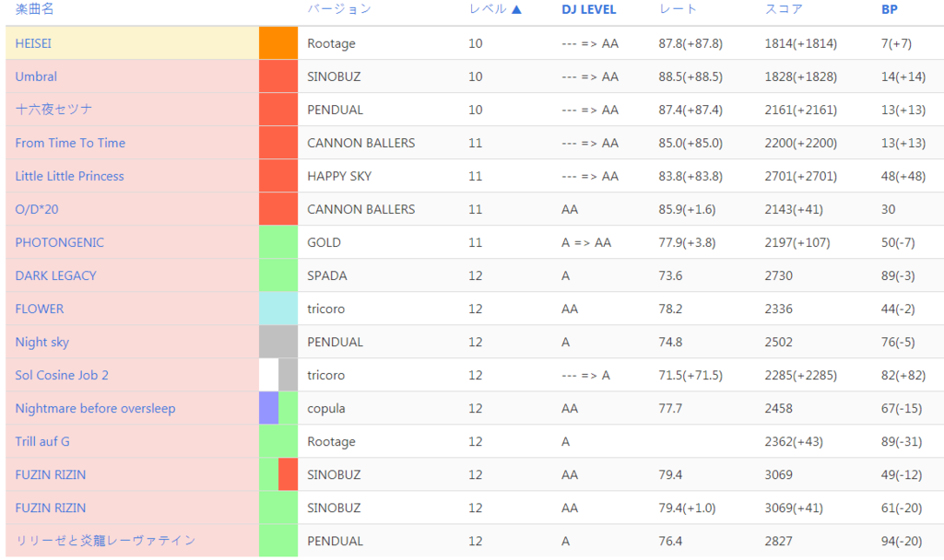Sort by DJ LEVEL column header

pos(588,9)
